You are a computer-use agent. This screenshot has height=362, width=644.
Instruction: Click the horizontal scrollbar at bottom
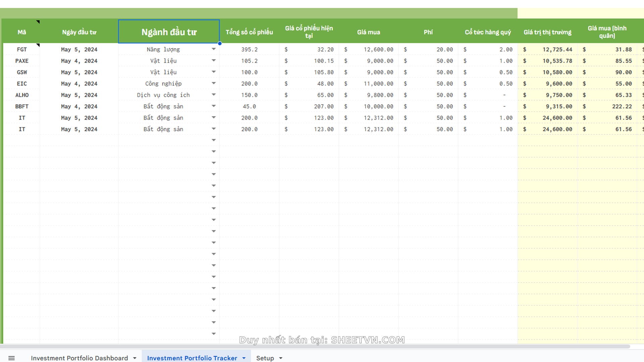[315, 346]
